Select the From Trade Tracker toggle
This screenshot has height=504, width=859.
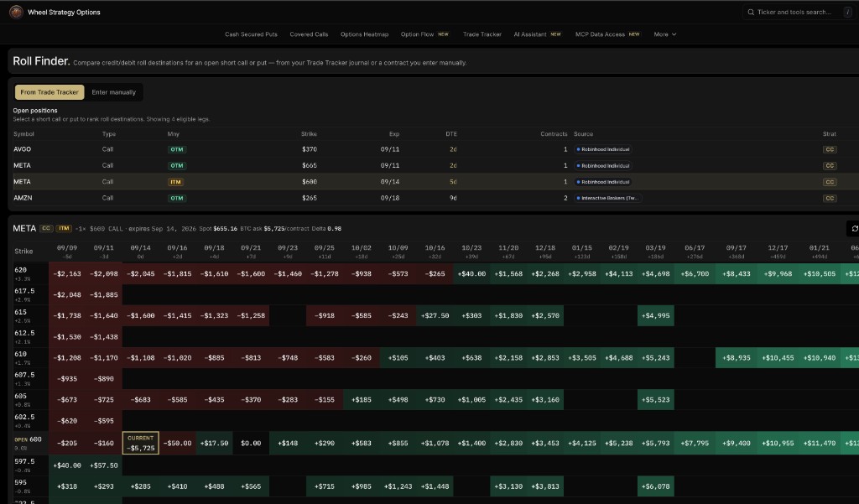(x=49, y=92)
